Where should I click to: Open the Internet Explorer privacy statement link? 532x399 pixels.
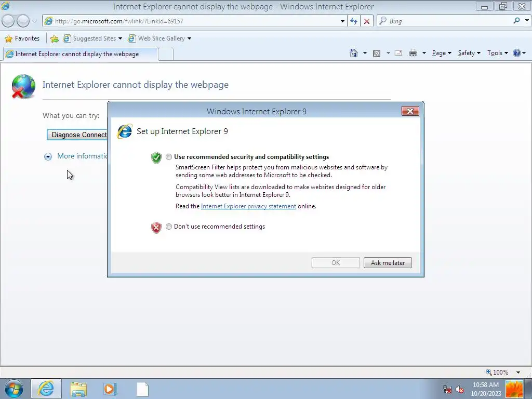(248, 206)
